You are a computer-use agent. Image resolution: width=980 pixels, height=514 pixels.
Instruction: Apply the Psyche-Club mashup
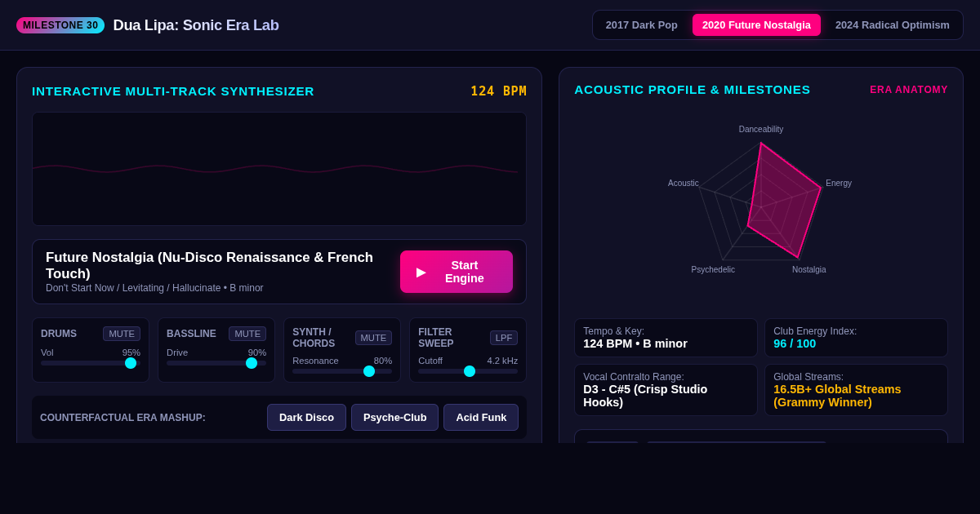click(x=394, y=417)
